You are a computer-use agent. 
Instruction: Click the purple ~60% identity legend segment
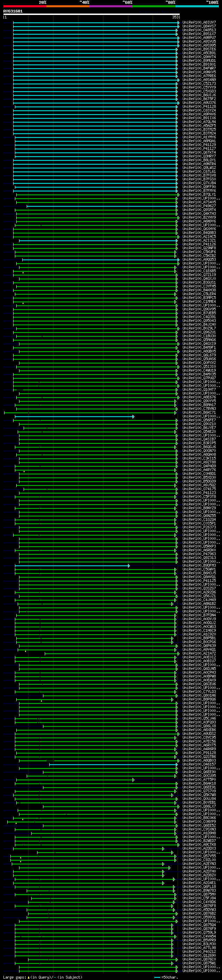pos(111,7)
